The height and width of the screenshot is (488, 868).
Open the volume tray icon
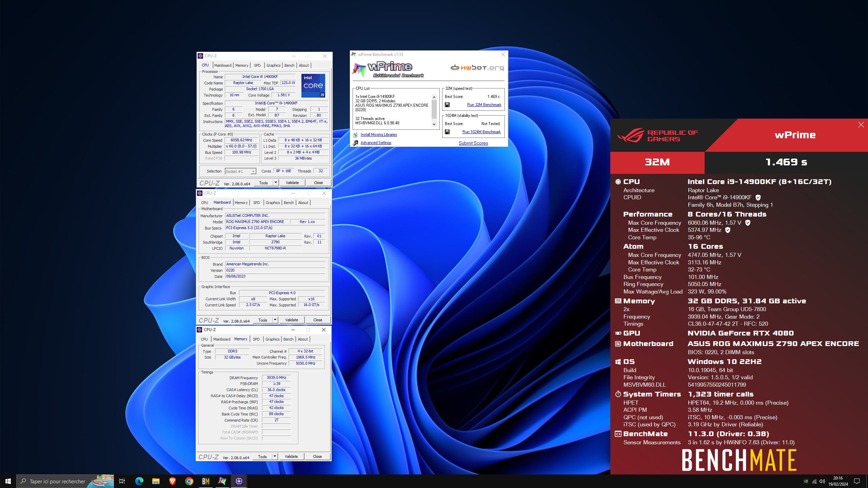tap(822, 481)
